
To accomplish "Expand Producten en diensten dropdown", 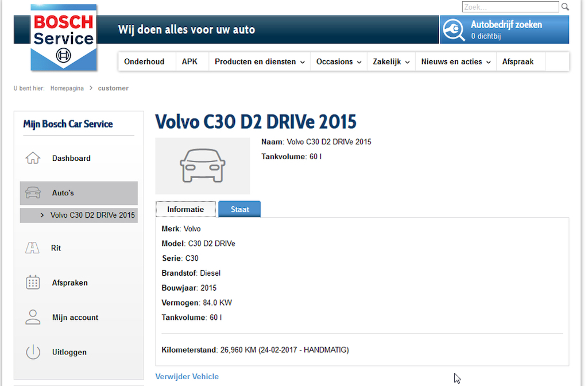I will point(260,61).
